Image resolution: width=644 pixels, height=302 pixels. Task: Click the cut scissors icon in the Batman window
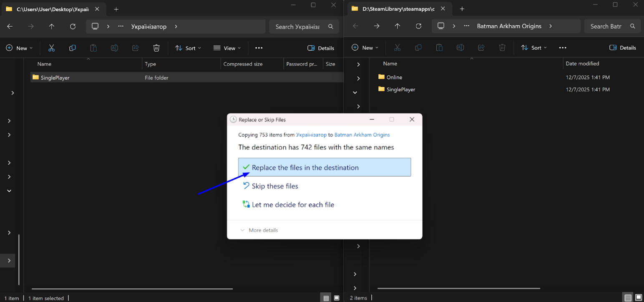pos(397,48)
